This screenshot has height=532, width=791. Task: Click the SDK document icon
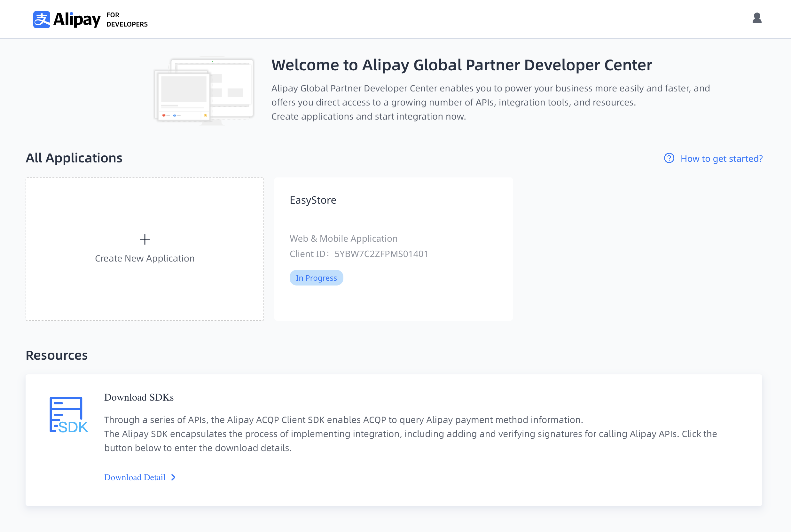pyautogui.click(x=69, y=415)
